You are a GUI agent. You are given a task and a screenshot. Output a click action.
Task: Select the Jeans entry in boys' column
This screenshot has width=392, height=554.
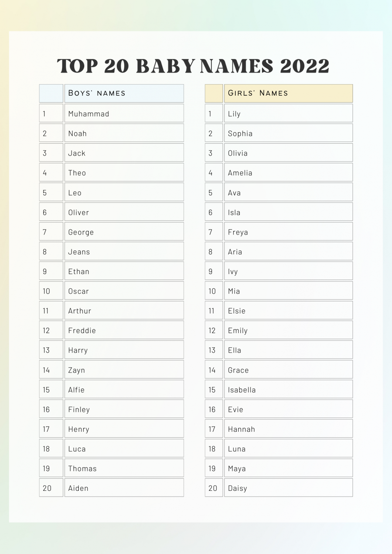124,251
